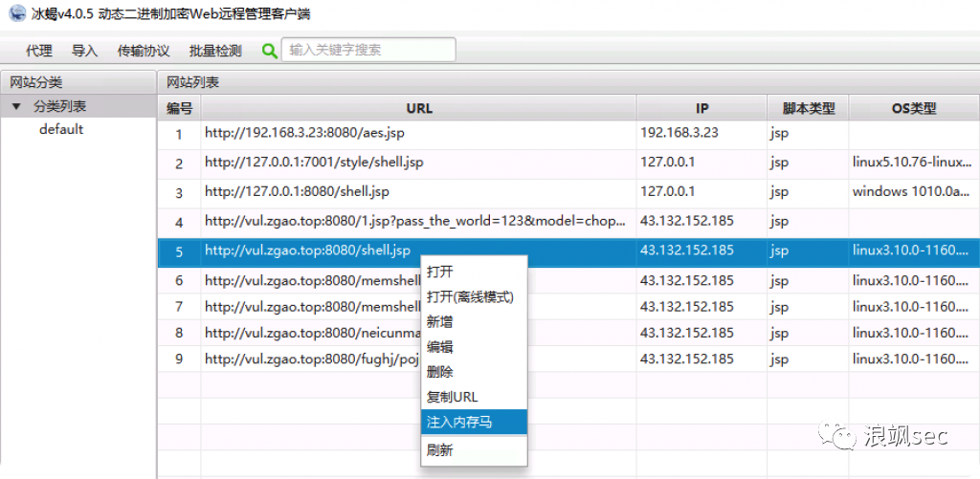Click the 192.168.3.23 IP cell
Image resolution: width=980 pixels, height=479 pixels.
[702, 133]
